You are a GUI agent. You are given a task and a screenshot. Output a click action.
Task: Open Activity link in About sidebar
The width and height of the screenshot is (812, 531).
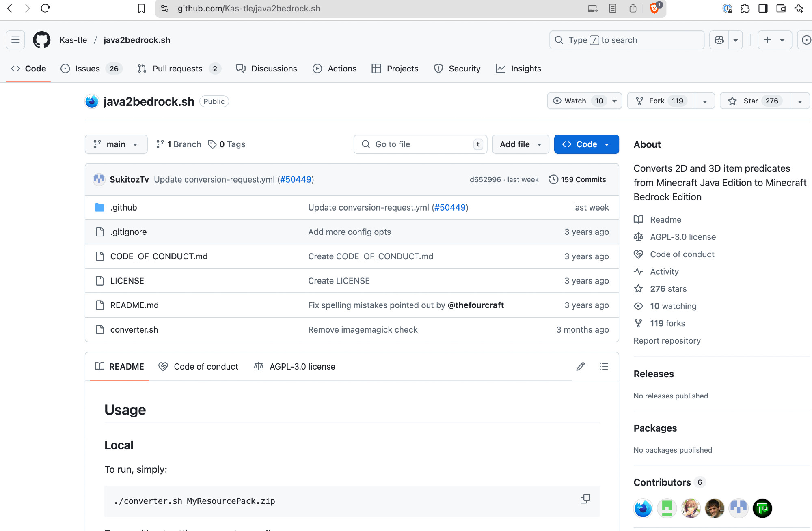(x=664, y=271)
